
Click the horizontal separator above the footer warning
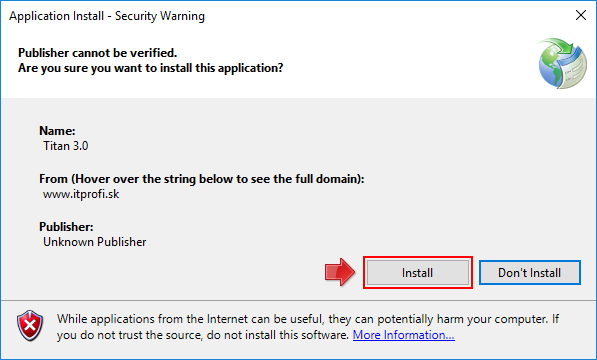tap(298, 300)
